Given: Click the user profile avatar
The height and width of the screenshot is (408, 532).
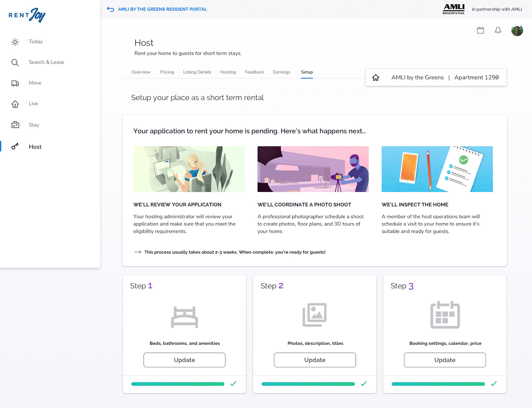Looking at the screenshot, I should [x=517, y=30].
